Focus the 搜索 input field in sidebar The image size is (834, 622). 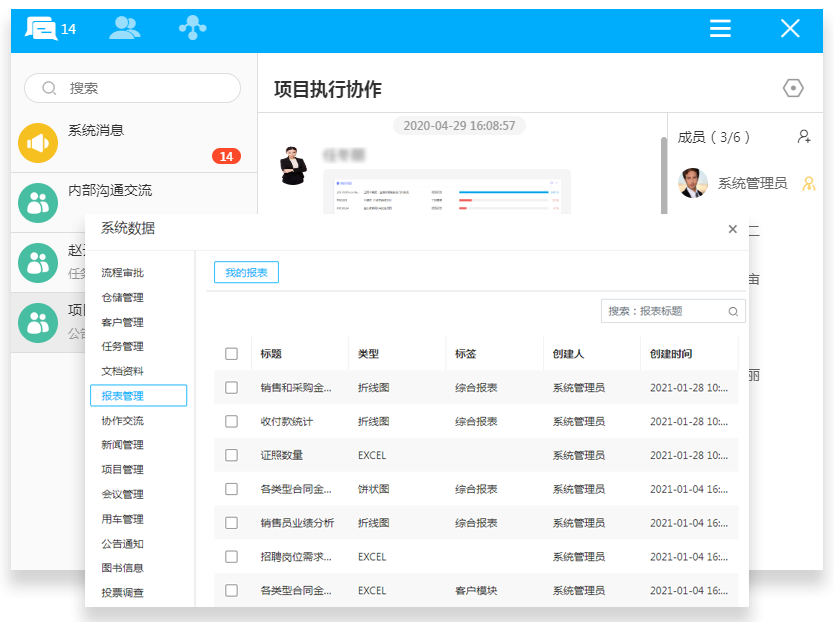pyautogui.click(x=132, y=88)
